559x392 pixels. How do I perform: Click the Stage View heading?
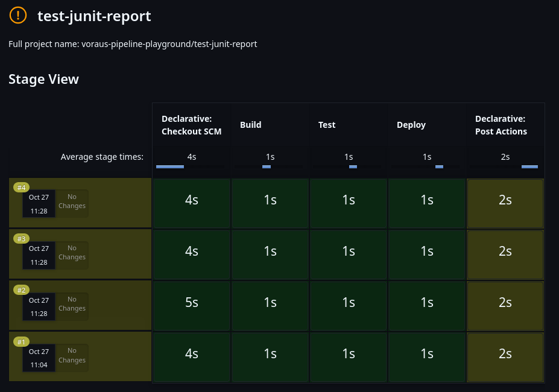43,79
